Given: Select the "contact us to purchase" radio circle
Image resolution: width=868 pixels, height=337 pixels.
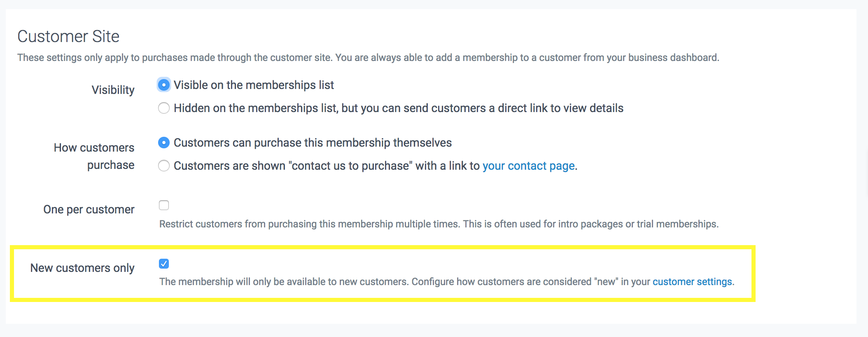Looking at the screenshot, I should point(164,166).
